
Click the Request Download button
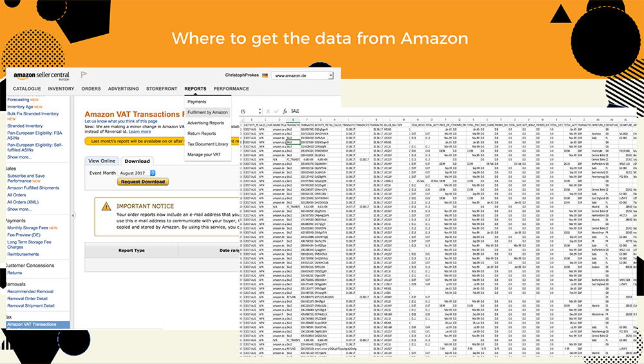[x=142, y=182]
